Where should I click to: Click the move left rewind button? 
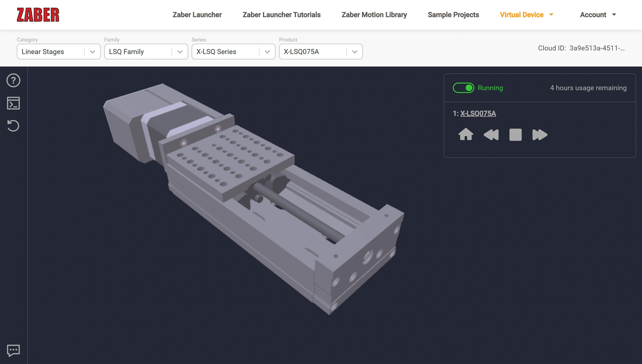tap(491, 135)
